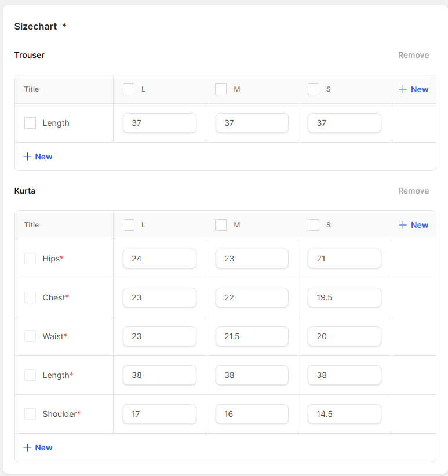This screenshot has width=448, height=476.
Task: Select the Kurta M column checkbox
Action: (x=221, y=225)
